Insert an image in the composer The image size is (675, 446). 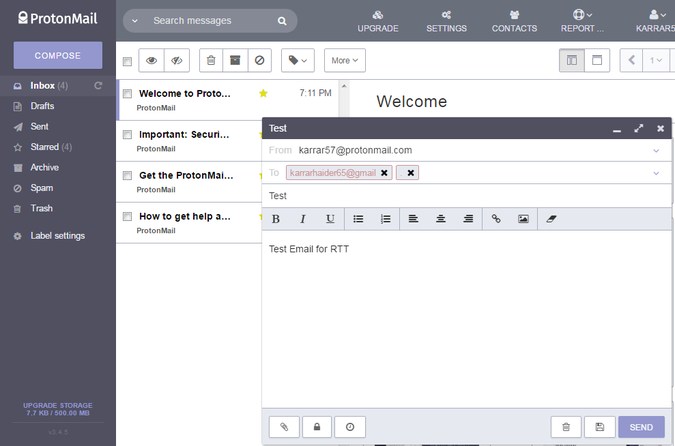click(x=523, y=219)
